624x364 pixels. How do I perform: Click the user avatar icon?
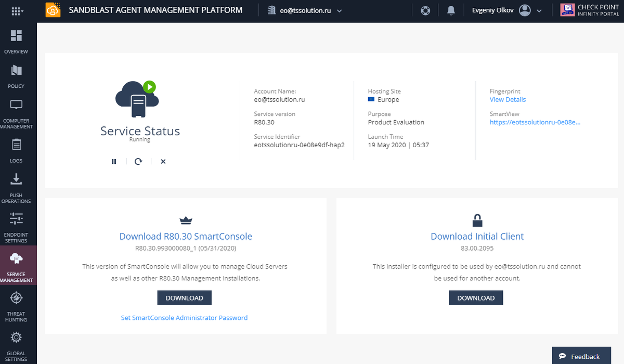click(525, 10)
